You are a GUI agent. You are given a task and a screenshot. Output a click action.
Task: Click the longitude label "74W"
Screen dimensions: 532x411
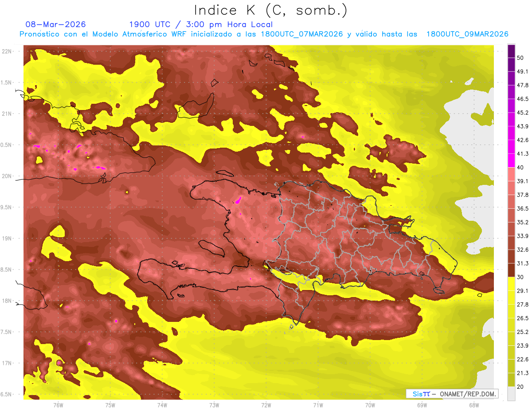162,405
